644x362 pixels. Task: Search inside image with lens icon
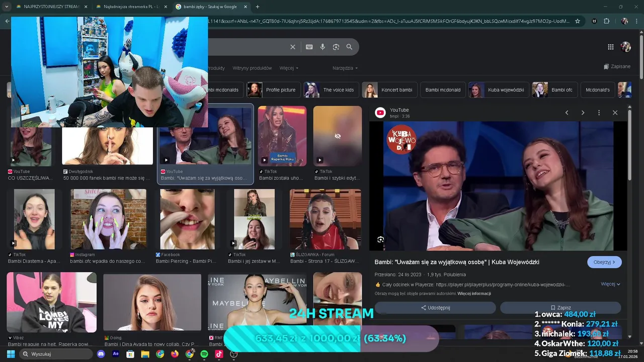380,239
